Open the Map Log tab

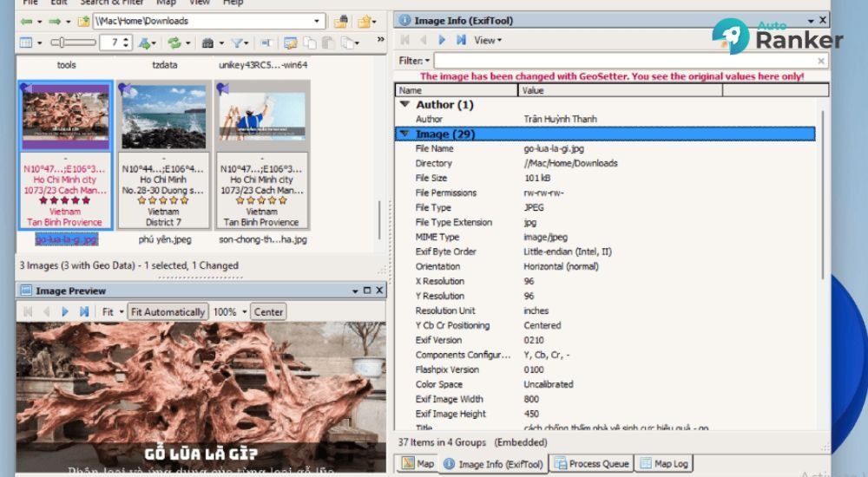tap(664, 464)
